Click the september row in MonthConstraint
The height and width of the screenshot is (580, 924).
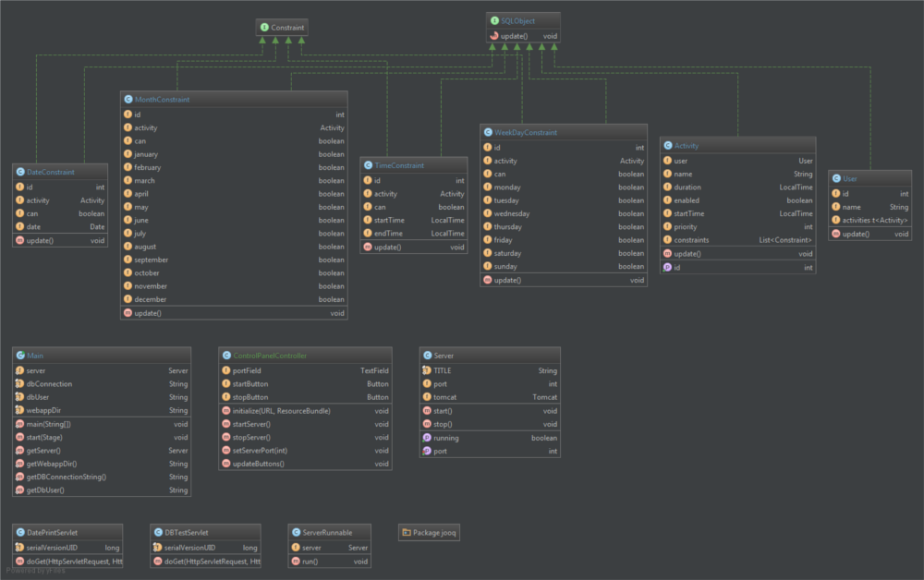(x=234, y=260)
